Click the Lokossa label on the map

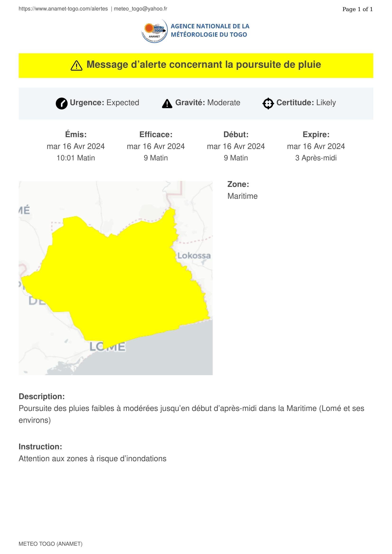click(194, 256)
